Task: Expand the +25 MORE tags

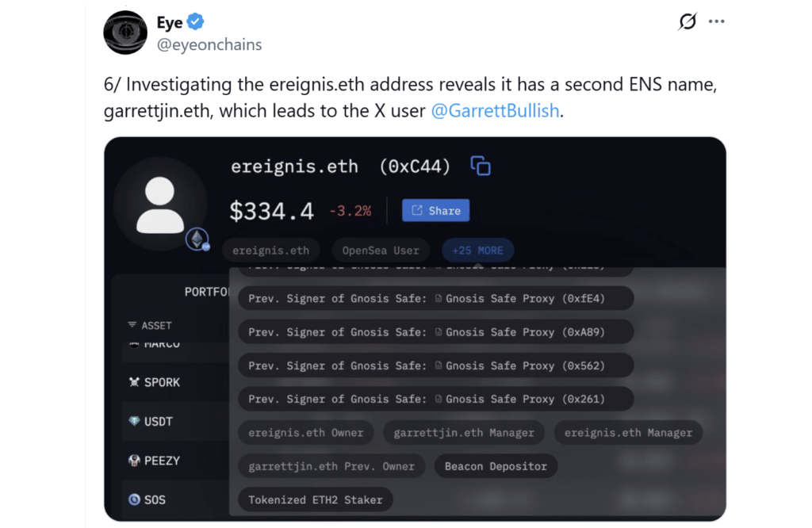Action: click(477, 251)
